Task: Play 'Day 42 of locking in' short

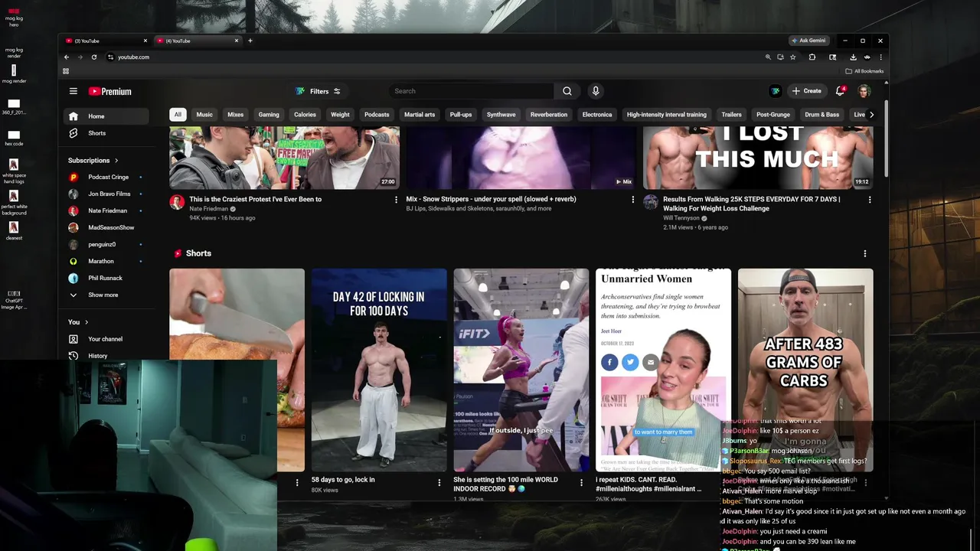Action: [x=379, y=370]
